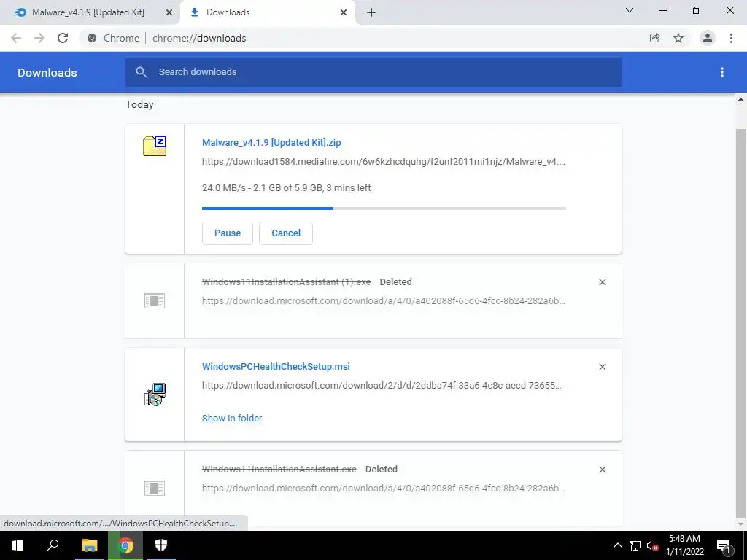Open the Downloads page more-actions menu

722,72
